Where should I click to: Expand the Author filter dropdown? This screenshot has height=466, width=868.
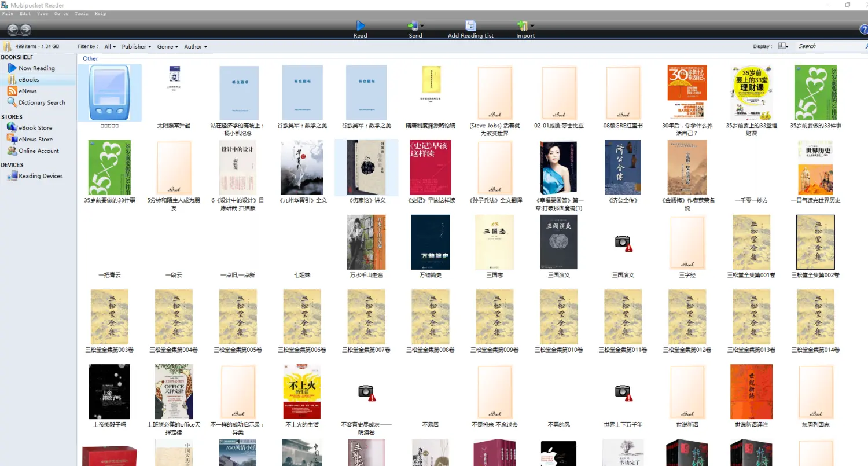pyautogui.click(x=196, y=47)
